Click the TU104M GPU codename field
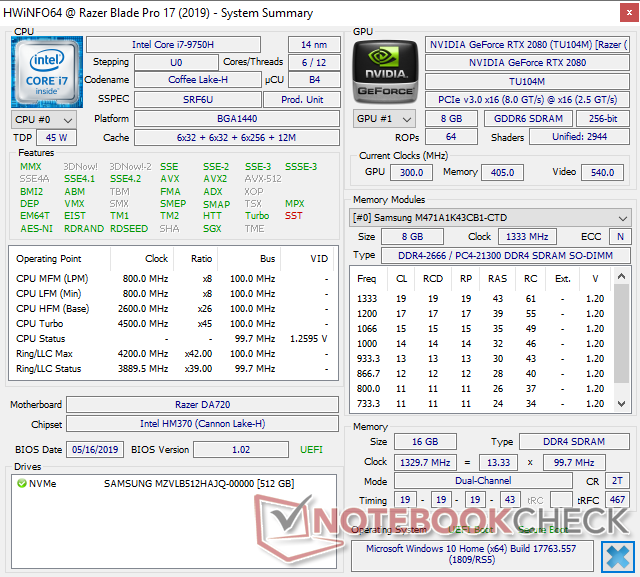Screen dimensions: 640x577 [x=527, y=81]
